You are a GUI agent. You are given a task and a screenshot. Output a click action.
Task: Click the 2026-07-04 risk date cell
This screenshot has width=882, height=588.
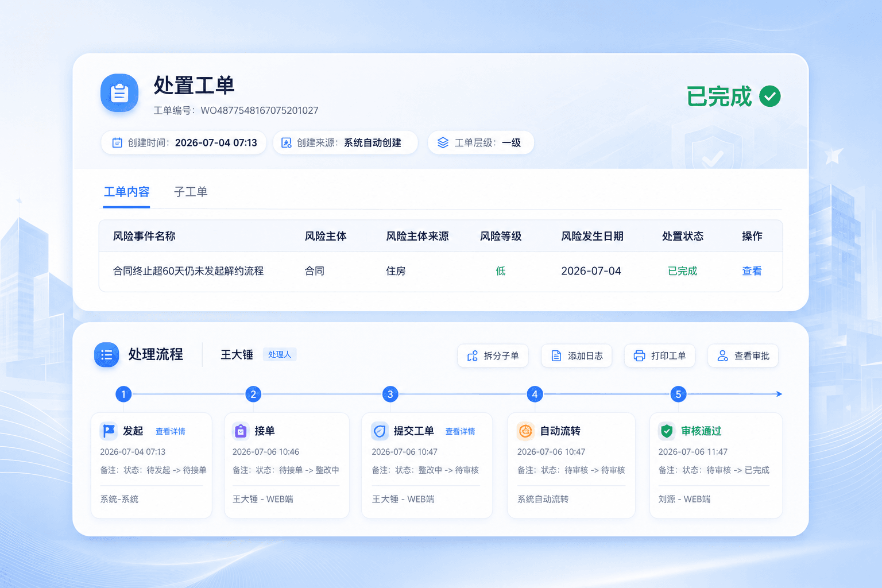click(591, 271)
